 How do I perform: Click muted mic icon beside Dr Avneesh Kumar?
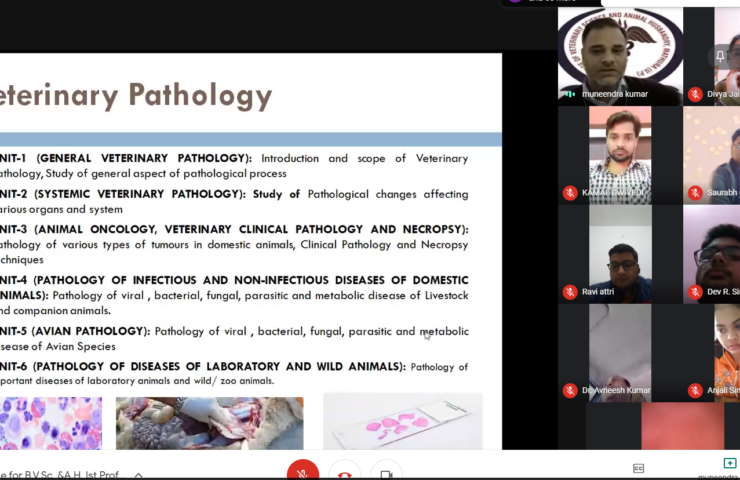[x=570, y=390]
